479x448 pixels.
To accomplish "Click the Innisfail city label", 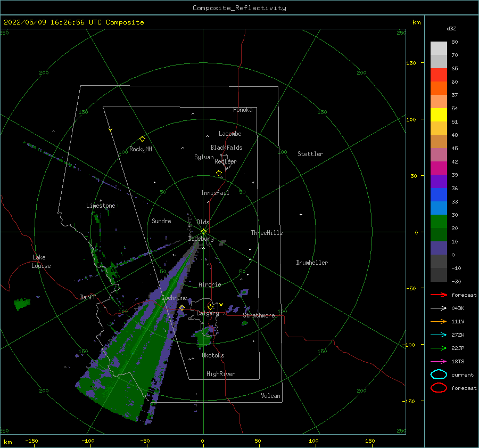I will (215, 193).
